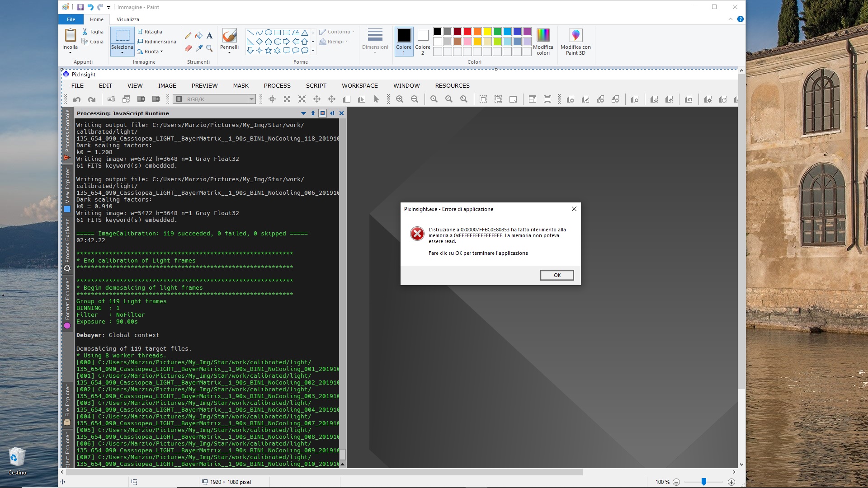This screenshot has height=488, width=868.
Task: Close the Errore di applicazione dialog
Action: point(574,209)
